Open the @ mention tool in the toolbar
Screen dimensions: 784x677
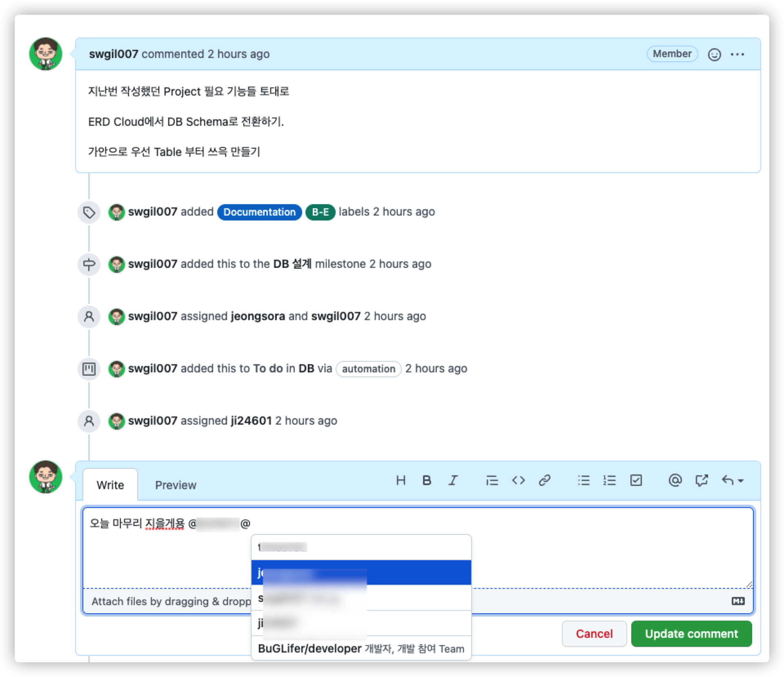(x=675, y=481)
